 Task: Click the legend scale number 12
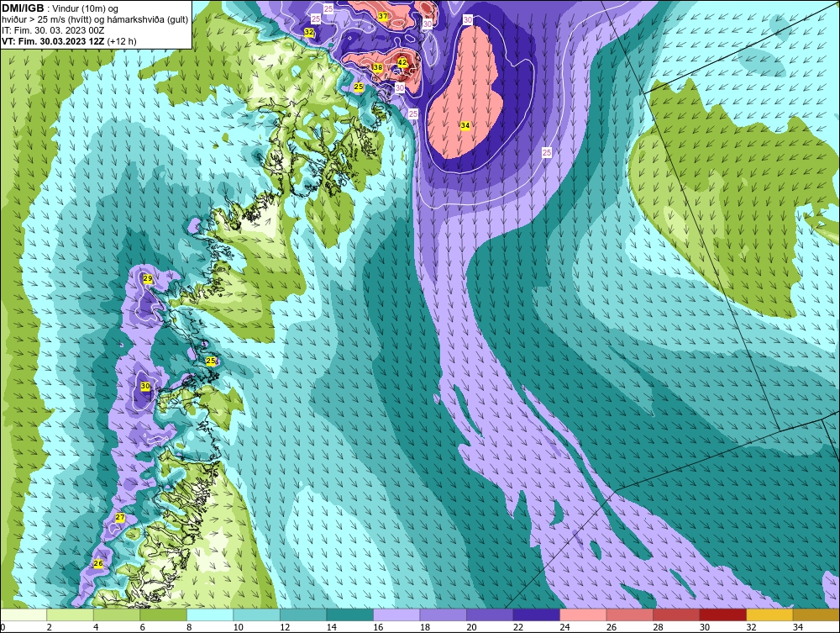tap(285, 627)
